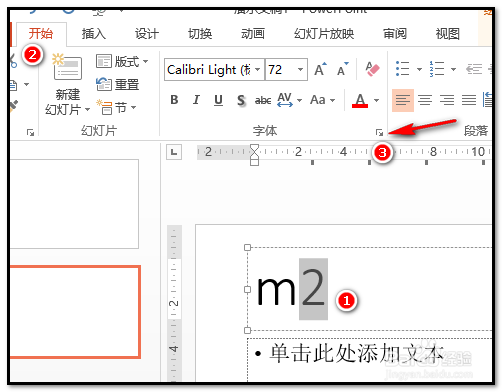Open the 设计 tab
The height and width of the screenshot is (392, 502).
tap(147, 34)
